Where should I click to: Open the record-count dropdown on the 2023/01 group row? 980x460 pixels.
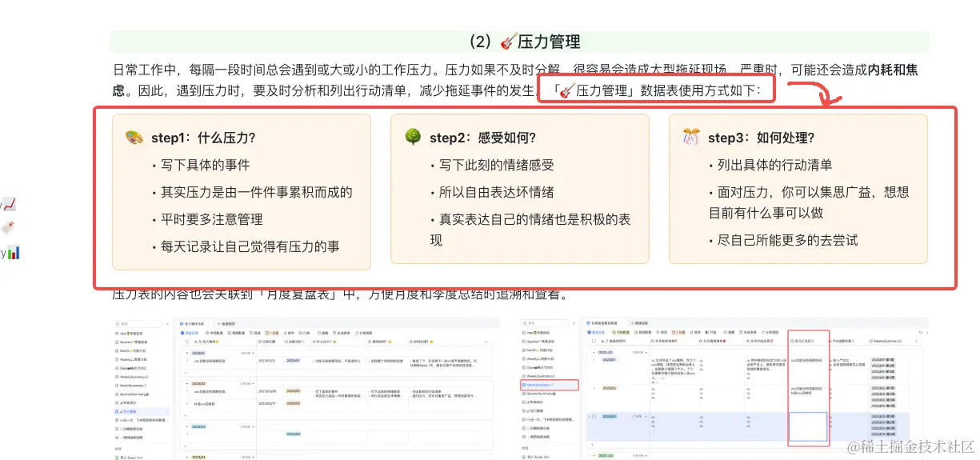click(246, 353)
